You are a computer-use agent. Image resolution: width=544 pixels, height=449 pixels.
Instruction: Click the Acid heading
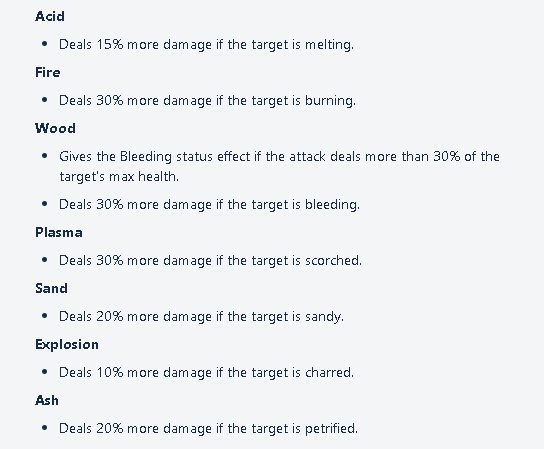[50, 16]
